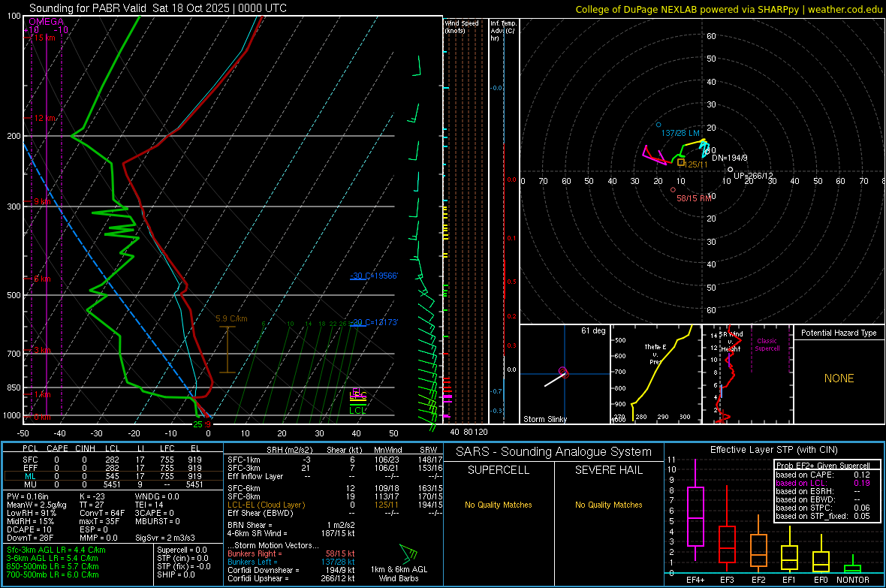
Task: Click the Classic Supercell label
Action: [767, 345]
